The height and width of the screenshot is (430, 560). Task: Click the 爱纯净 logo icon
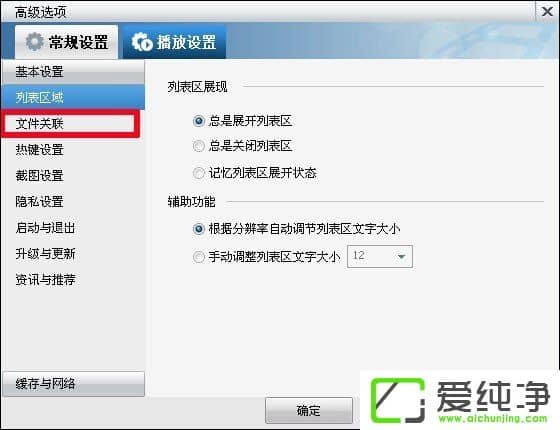click(x=398, y=400)
